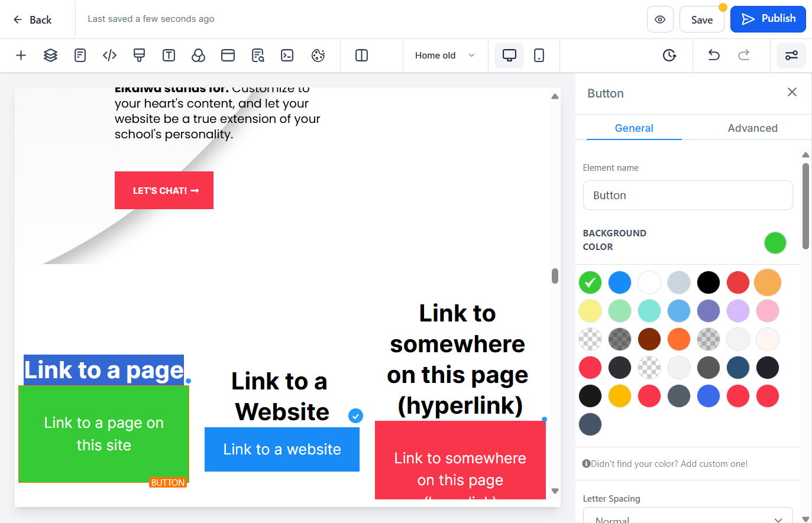
Task: Click the split columns panel icon
Action: (x=361, y=56)
